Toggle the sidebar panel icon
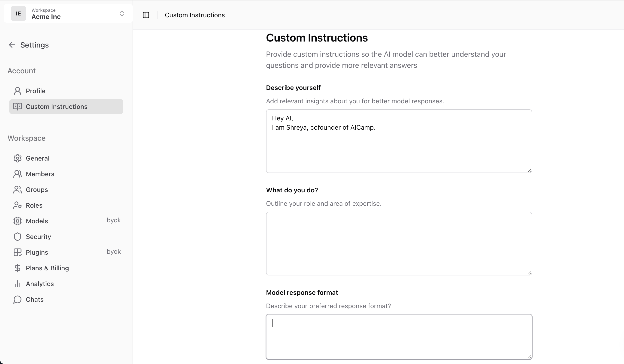Image resolution: width=624 pixels, height=364 pixels. [x=146, y=15]
